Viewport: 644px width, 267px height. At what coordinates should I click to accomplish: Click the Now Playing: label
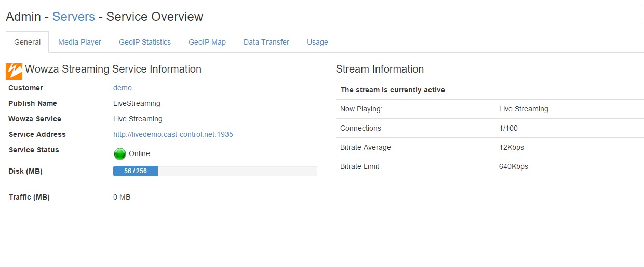[x=361, y=109]
